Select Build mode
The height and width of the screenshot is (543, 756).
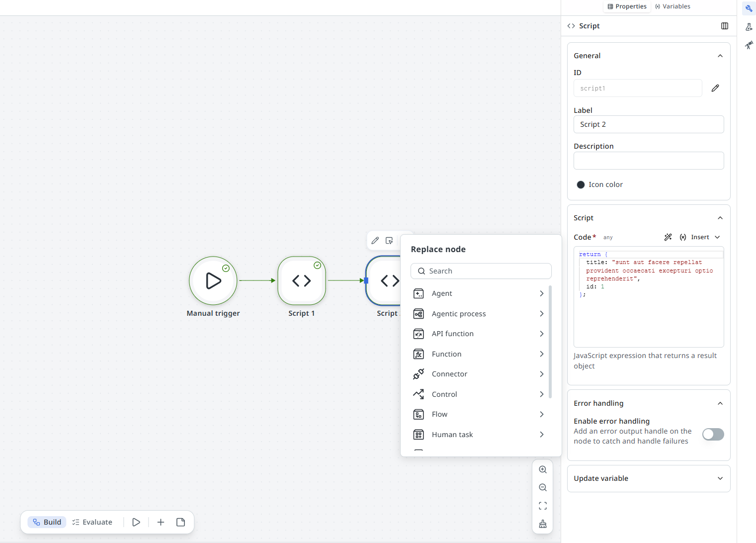click(x=47, y=522)
